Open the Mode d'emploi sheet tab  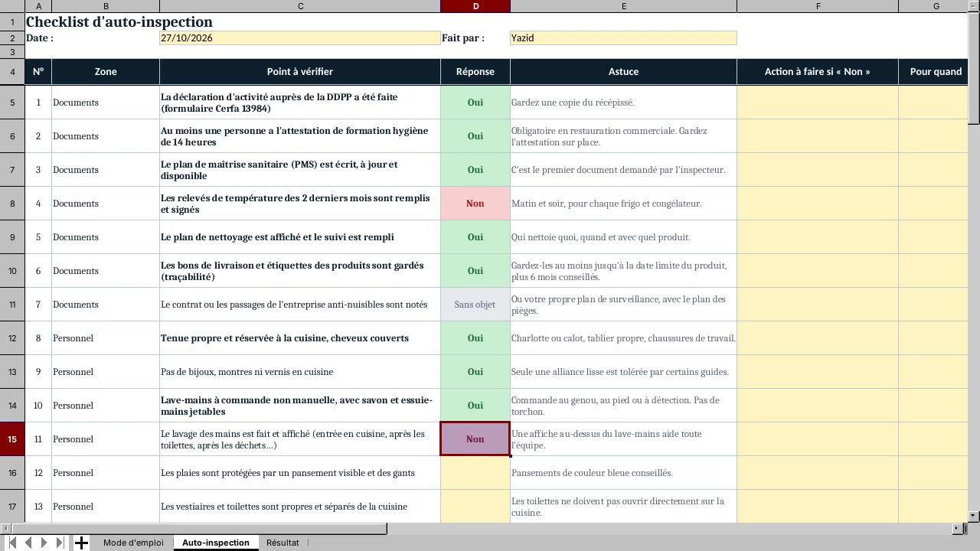coord(133,543)
